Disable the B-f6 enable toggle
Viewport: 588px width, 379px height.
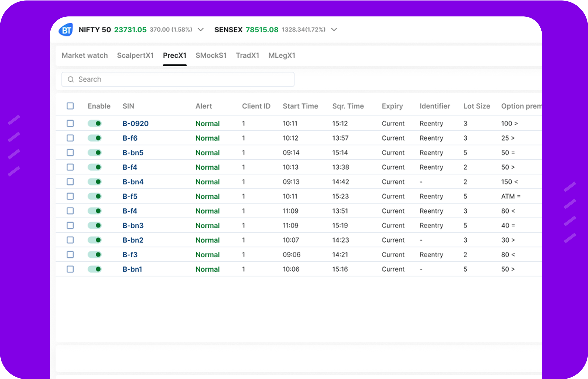coord(95,138)
